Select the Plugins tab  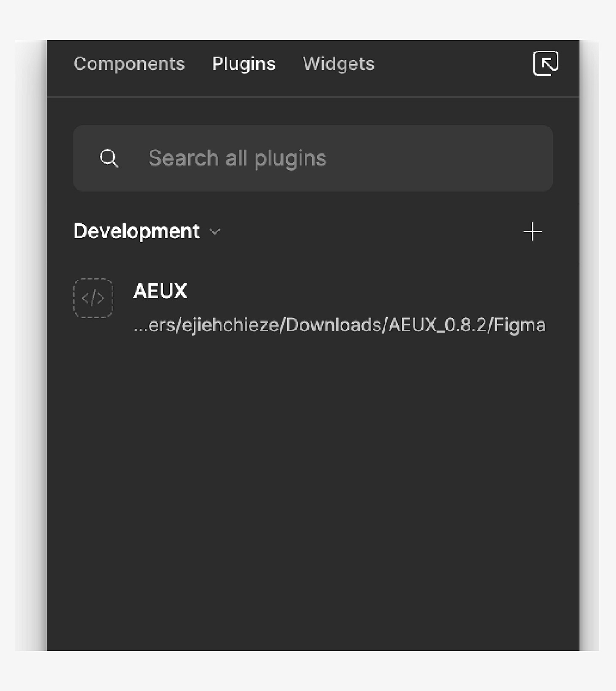click(244, 63)
